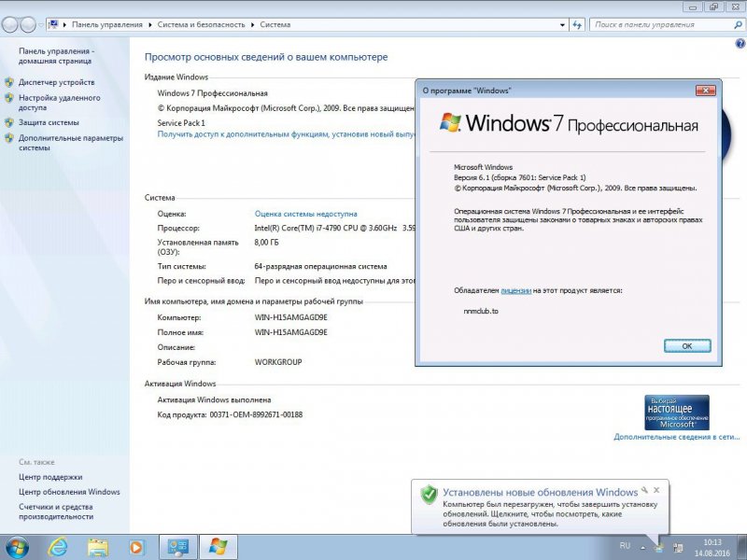Viewport: 747px width, 560px height.
Task: Open Центр обновления Windows link
Action: 69,492
